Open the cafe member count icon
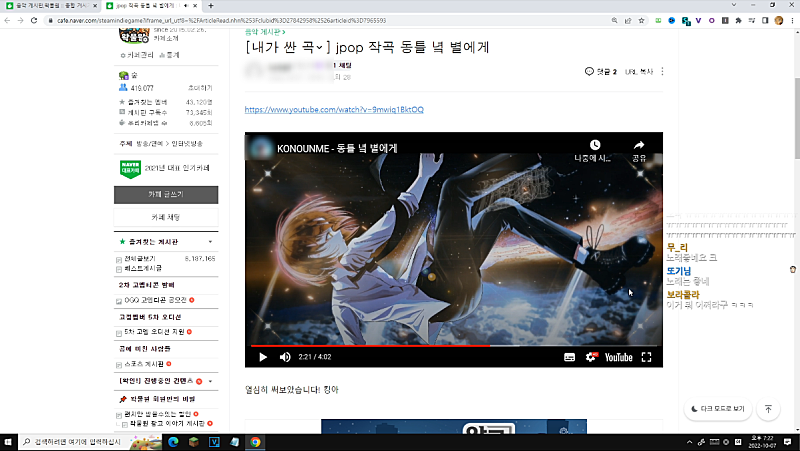 pos(123,88)
